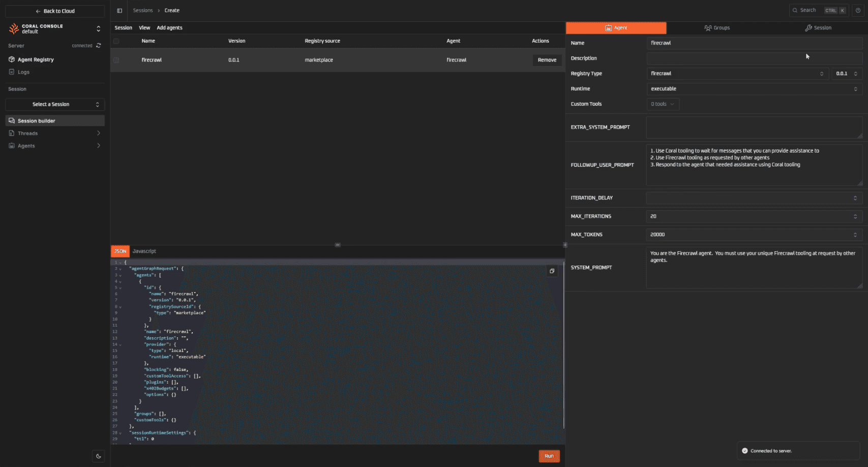Click the Run button

coord(549,456)
